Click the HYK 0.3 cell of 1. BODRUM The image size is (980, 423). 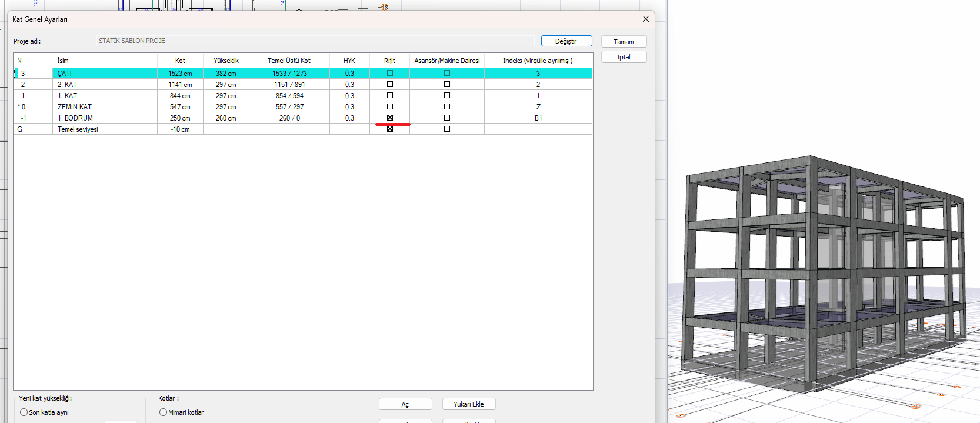click(349, 118)
